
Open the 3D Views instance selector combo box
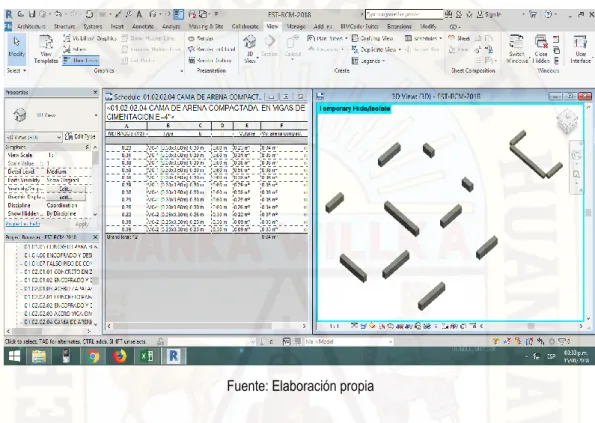click(x=33, y=137)
